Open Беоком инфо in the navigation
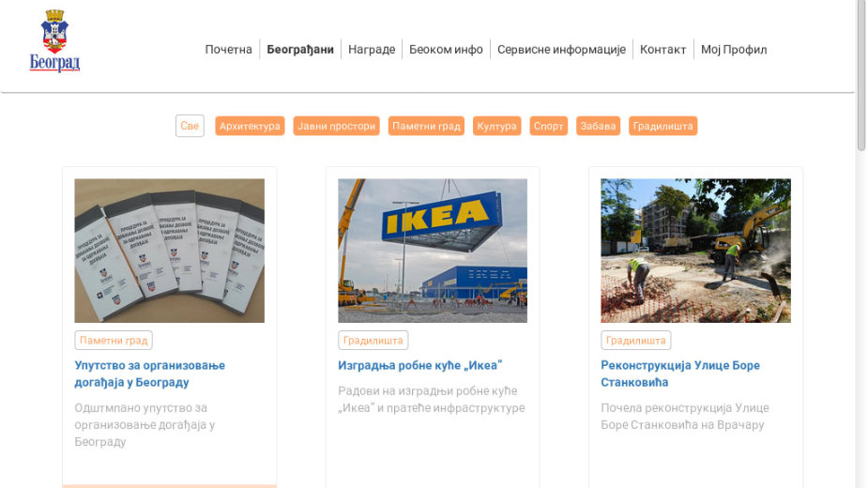Viewport: 868px width, 488px height. (x=446, y=50)
